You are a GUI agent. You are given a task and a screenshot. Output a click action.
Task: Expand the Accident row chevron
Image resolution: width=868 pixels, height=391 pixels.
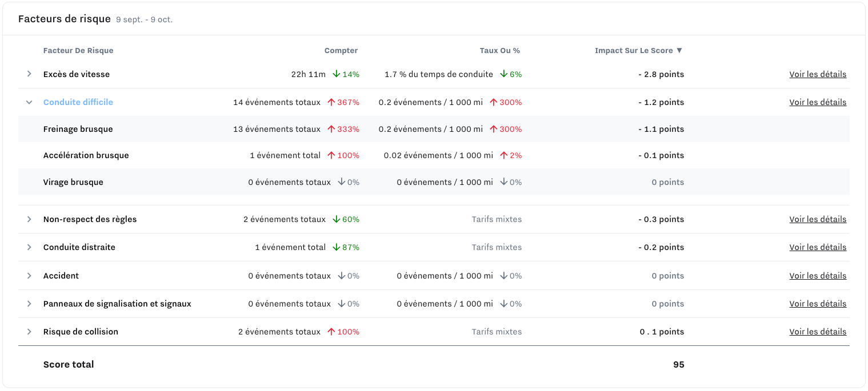coord(29,276)
